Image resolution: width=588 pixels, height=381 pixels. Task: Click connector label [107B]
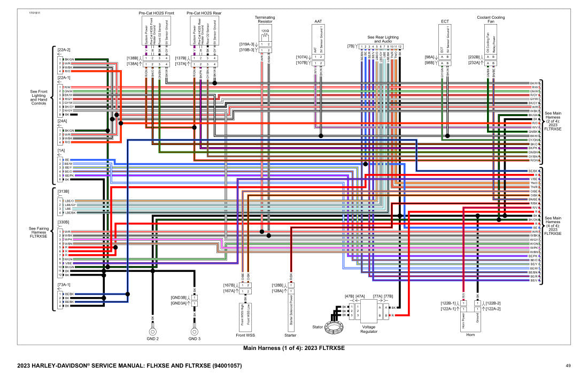point(302,63)
